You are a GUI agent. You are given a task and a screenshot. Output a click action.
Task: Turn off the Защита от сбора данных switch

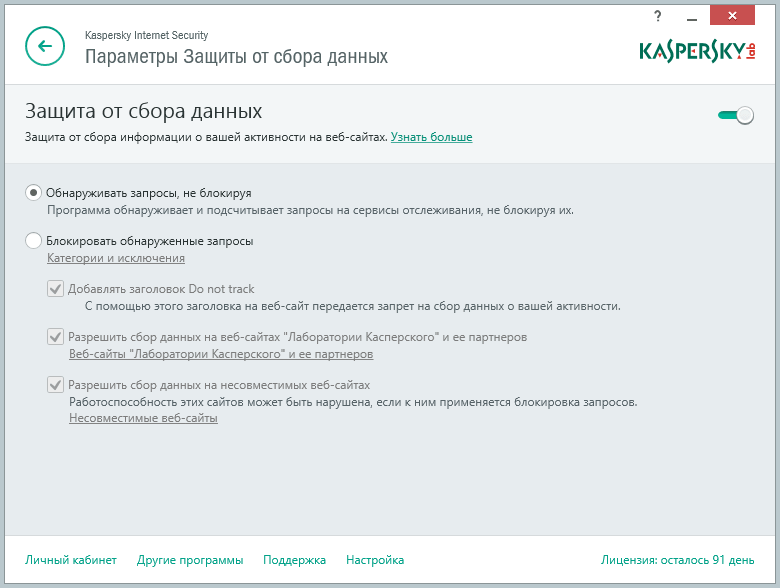[736, 115]
